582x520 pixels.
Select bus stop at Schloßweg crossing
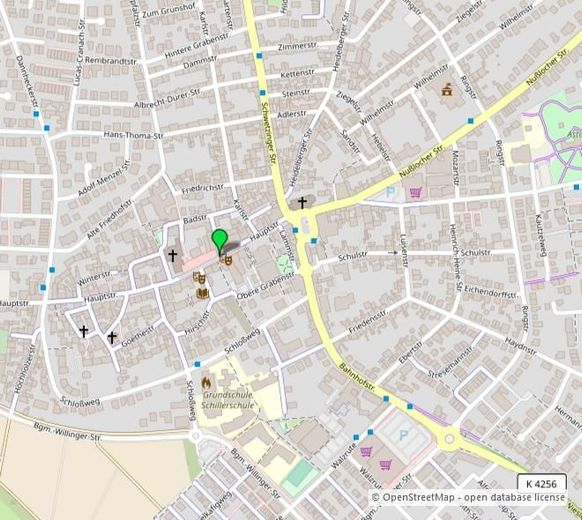pyautogui.click(x=197, y=364)
